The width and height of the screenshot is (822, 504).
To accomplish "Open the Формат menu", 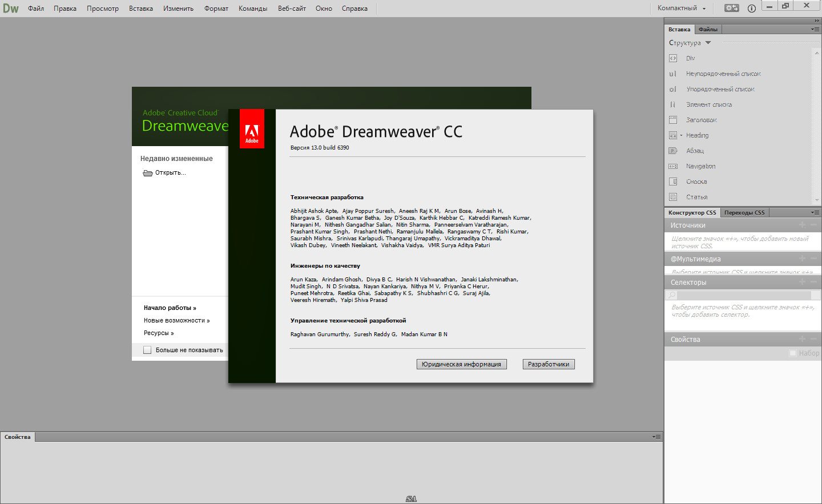I will point(216,9).
